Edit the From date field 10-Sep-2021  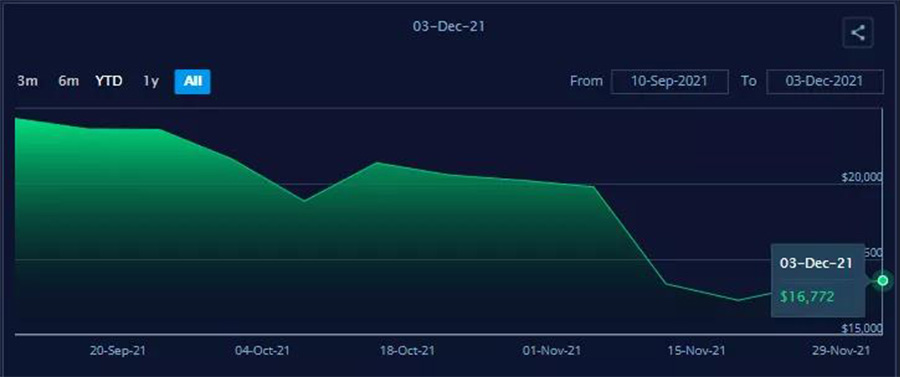click(x=670, y=81)
